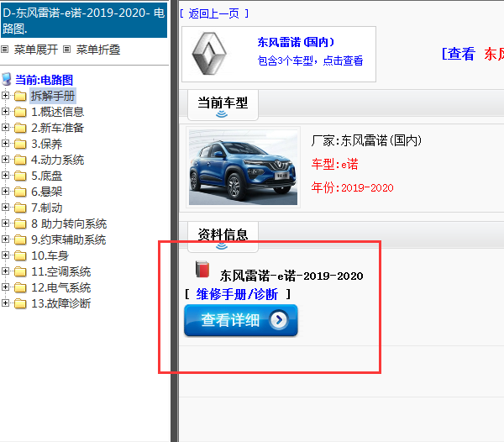Expand the 4.动力系统 tree node

pos(5,160)
